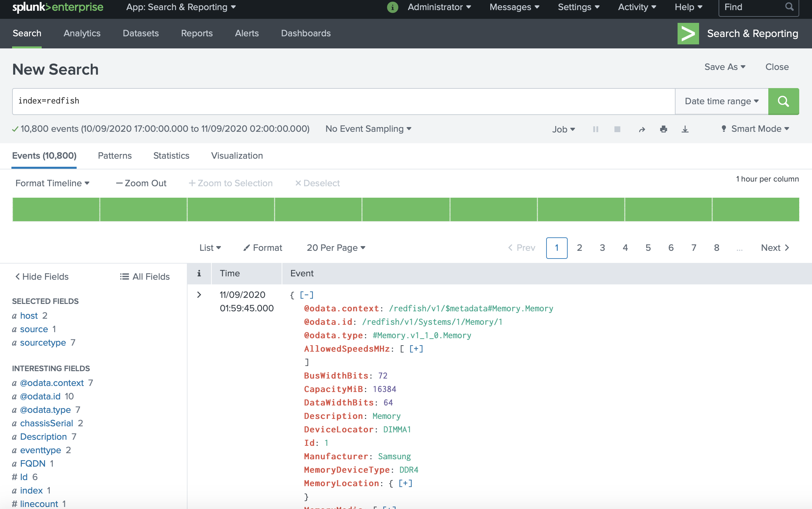Screen dimensions: 812x509
Task: Click Zoom Out on the timeline
Action: [141, 183]
